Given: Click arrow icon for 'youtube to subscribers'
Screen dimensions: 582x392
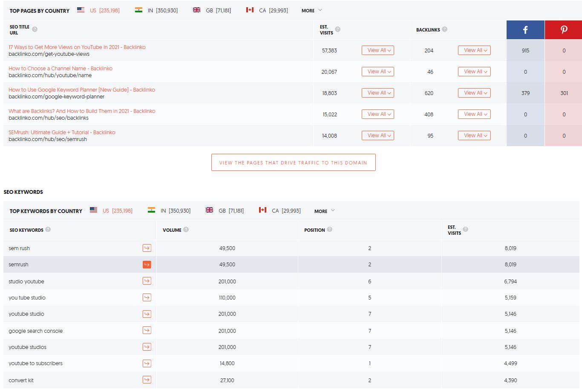Looking at the screenshot, I should click(147, 363).
